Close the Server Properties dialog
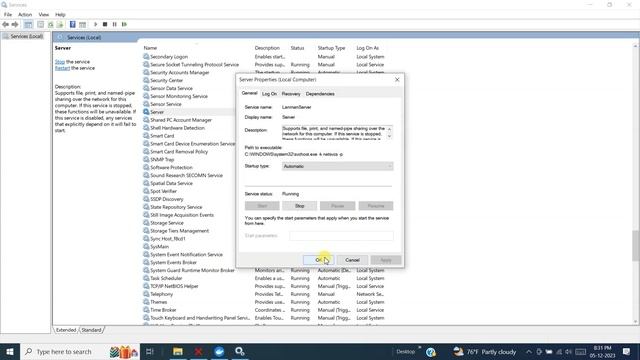This screenshot has height=360, width=640. tap(397, 80)
